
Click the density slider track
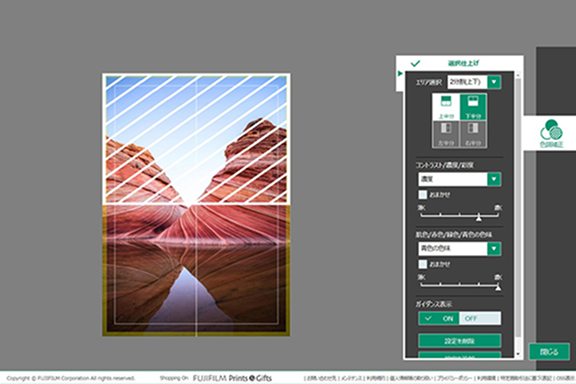(x=460, y=215)
